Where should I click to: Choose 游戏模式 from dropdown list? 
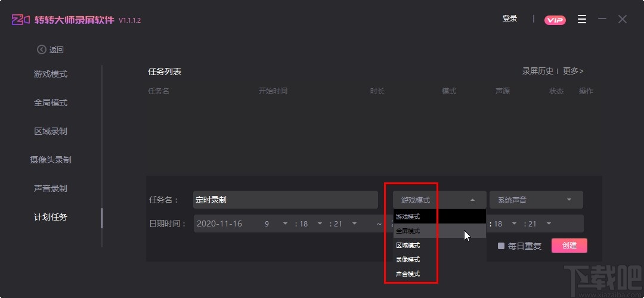[x=439, y=216]
